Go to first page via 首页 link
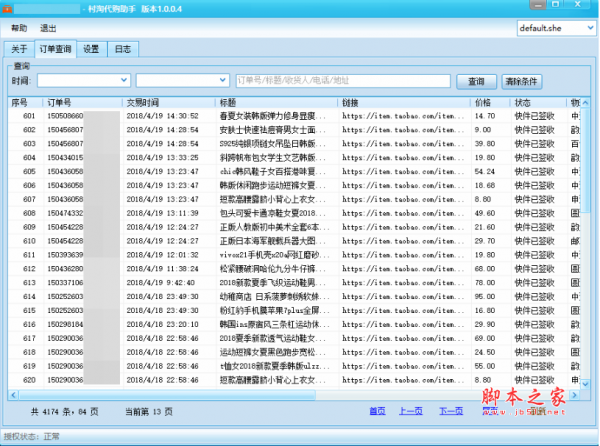The image size is (600, 446). (x=377, y=411)
